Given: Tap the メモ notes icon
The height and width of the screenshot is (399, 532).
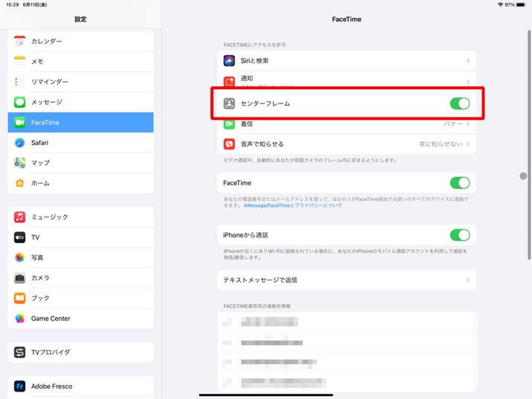Looking at the screenshot, I should 19,62.
